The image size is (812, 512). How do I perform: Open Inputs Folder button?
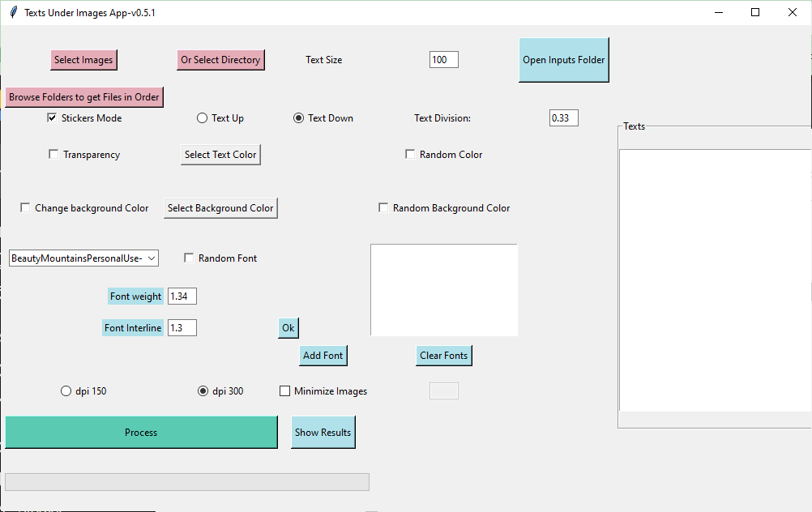coord(563,60)
